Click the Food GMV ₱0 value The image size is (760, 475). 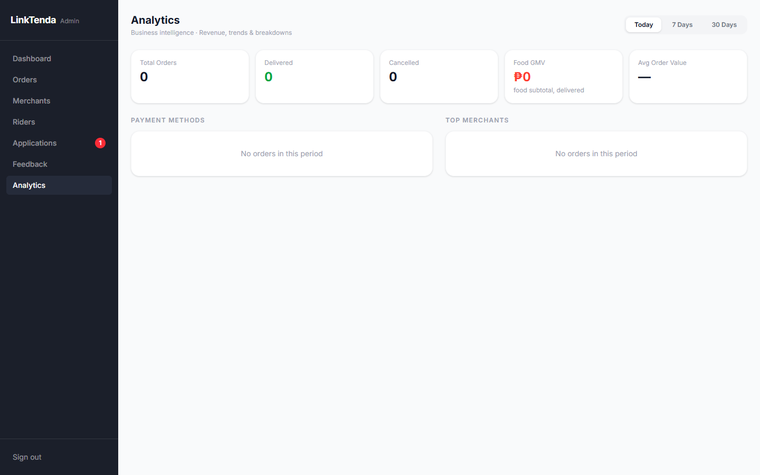point(522,77)
